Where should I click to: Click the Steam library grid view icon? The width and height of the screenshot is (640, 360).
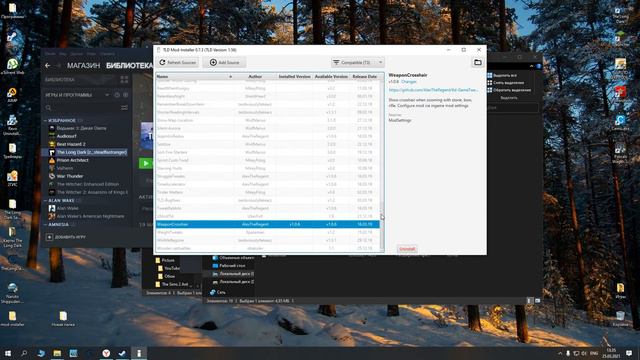[x=124, y=80]
